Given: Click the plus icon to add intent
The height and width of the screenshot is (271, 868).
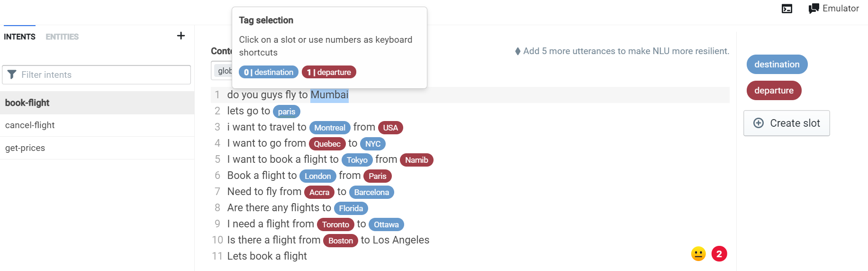Looking at the screenshot, I should tap(181, 36).
